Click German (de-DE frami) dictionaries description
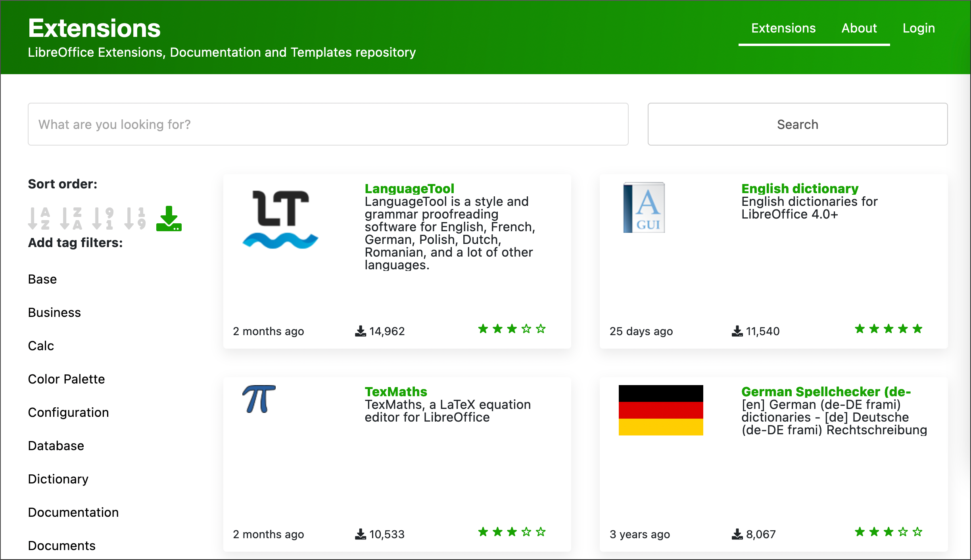The width and height of the screenshot is (971, 560). click(x=834, y=417)
